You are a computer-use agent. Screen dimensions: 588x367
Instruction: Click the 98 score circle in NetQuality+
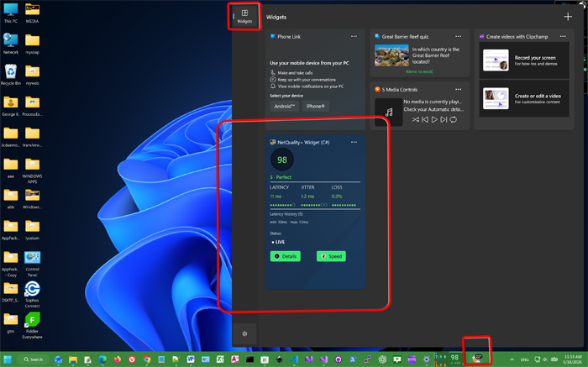[x=282, y=160]
